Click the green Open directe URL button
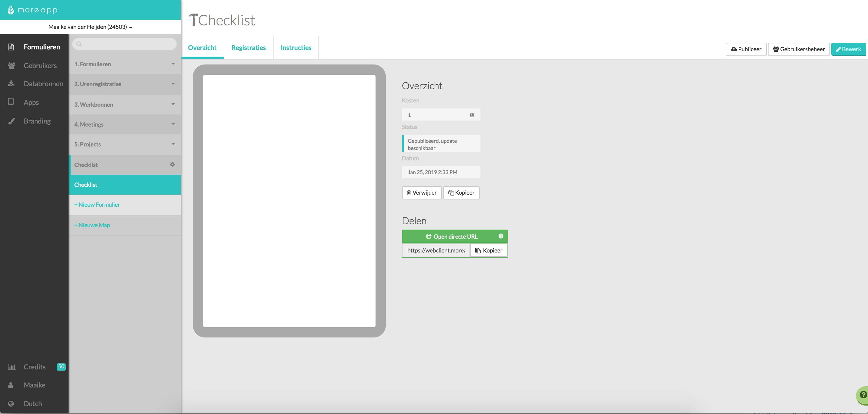Viewport: 868px width, 414px height. (451, 237)
